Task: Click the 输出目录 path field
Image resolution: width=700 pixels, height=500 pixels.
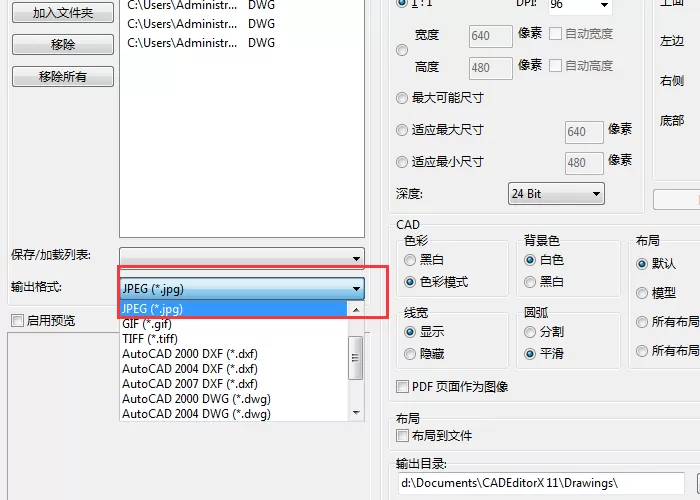Action: point(541,483)
